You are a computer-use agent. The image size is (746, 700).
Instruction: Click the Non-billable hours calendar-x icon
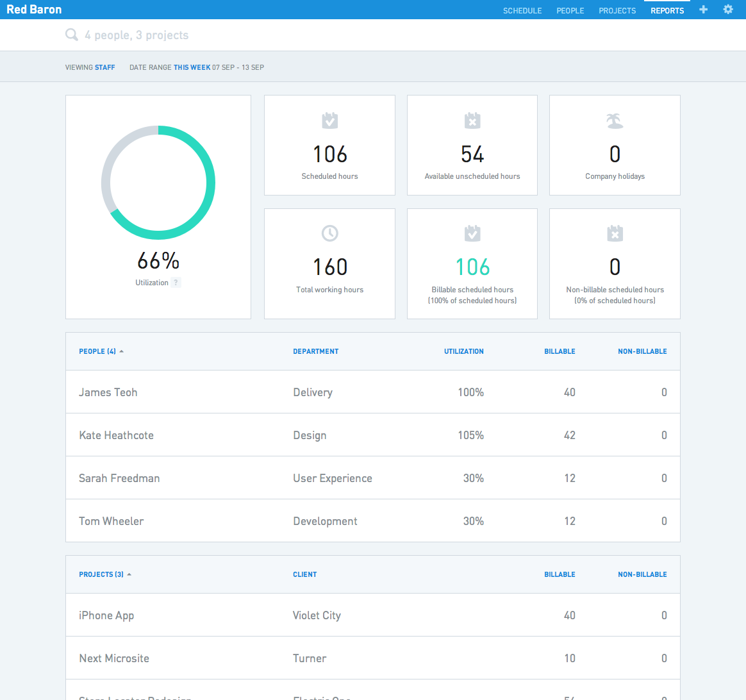click(x=615, y=233)
